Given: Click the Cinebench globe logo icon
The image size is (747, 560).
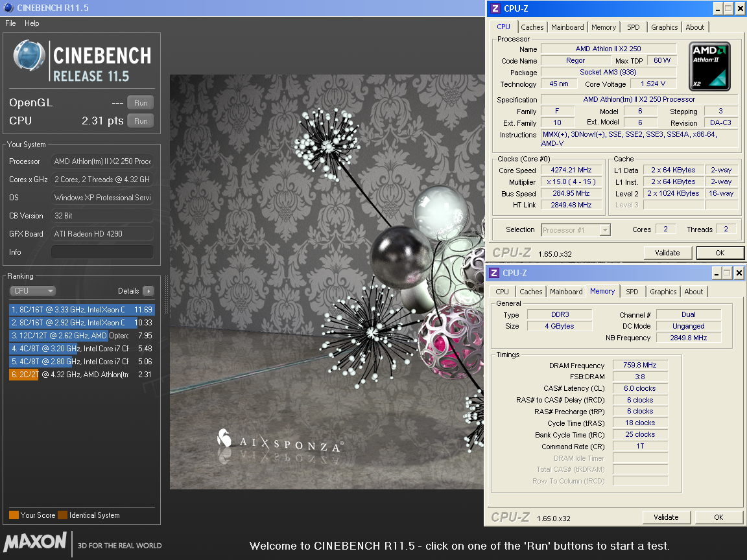Looking at the screenshot, I should click(x=29, y=56).
